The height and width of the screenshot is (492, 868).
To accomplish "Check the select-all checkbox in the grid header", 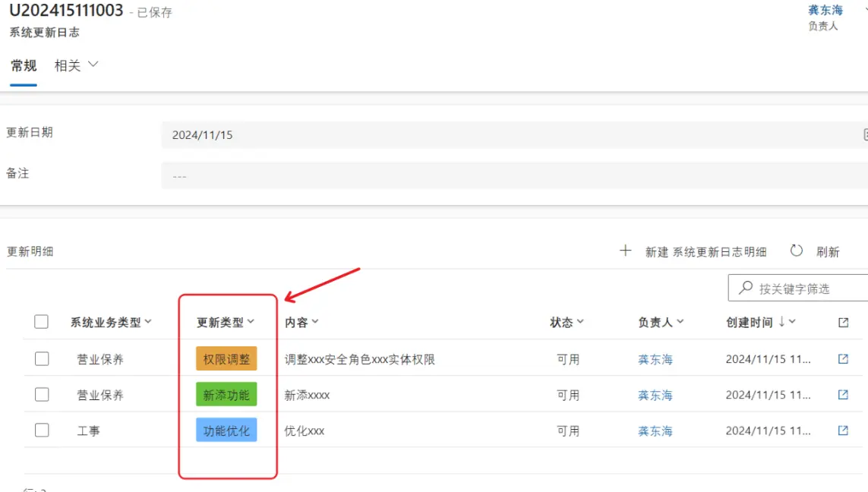I will tap(42, 321).
